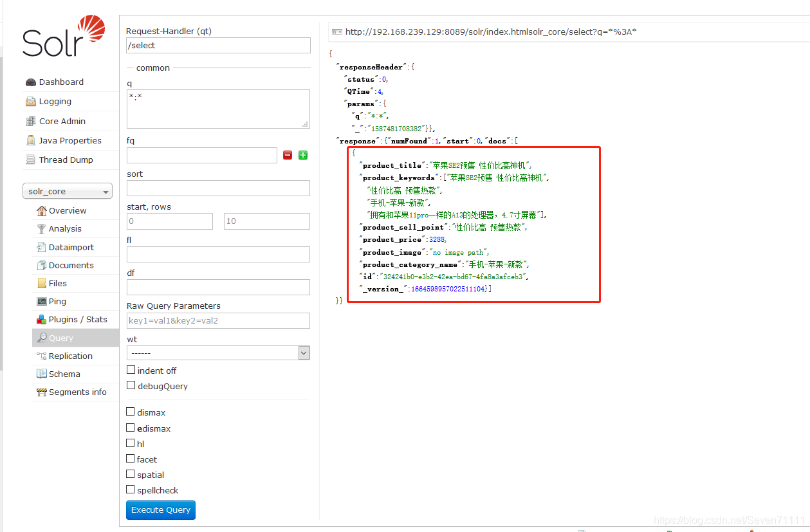Select the Logging icon in the sidebar
The image size is (810, 532).
pos(30,101)
